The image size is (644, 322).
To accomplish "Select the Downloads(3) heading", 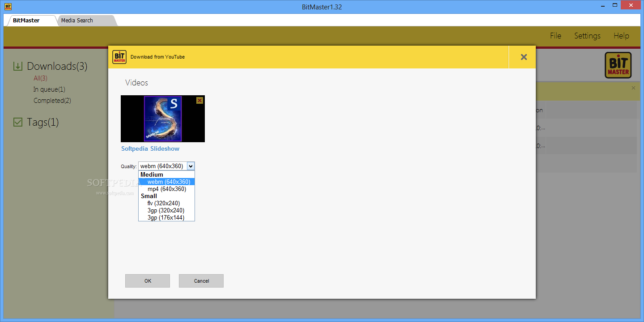I will 57,66.
